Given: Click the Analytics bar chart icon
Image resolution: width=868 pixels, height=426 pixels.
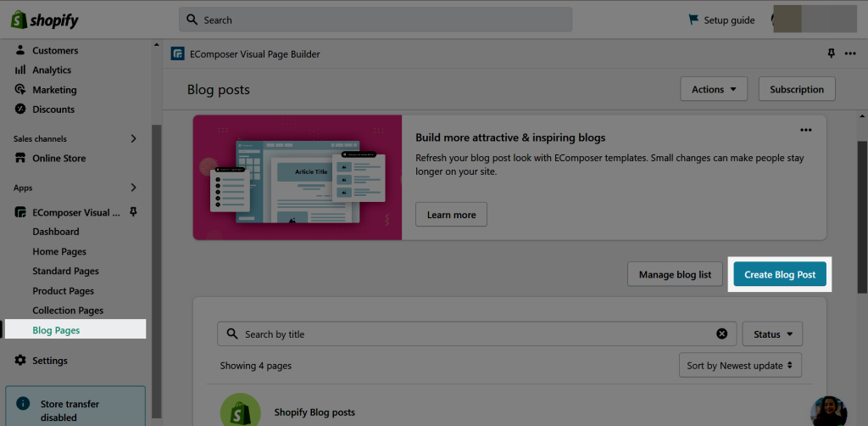Looking at the screenshot, I should (20, 70).
